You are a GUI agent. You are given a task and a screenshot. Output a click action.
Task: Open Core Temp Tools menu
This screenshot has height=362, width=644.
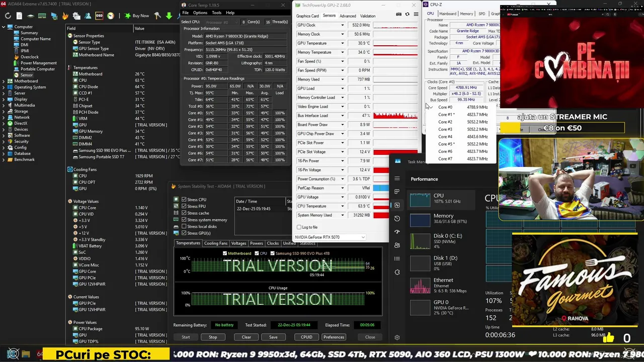pyautogui.click(x=216, y=13)
